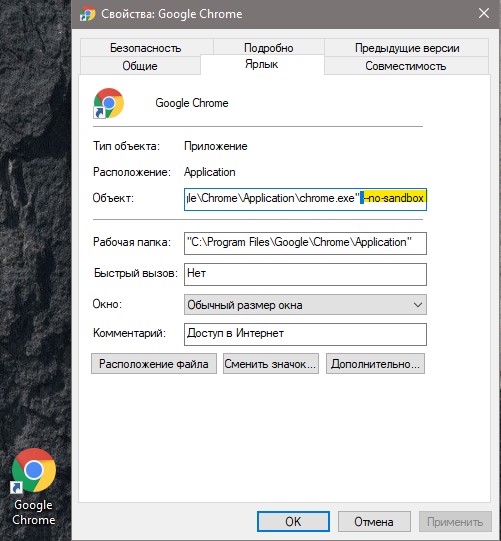501x541 pixels.
Task: Select the Google Chrome desktop shortcut icon
Action: coord(33,471)
